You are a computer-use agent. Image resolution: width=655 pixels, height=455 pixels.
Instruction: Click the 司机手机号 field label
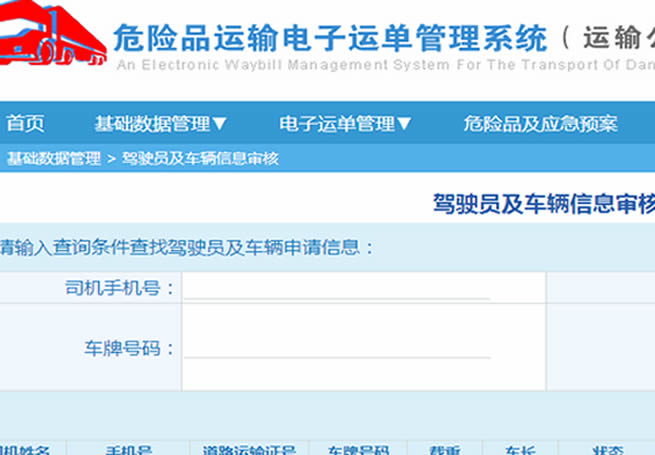119,289
